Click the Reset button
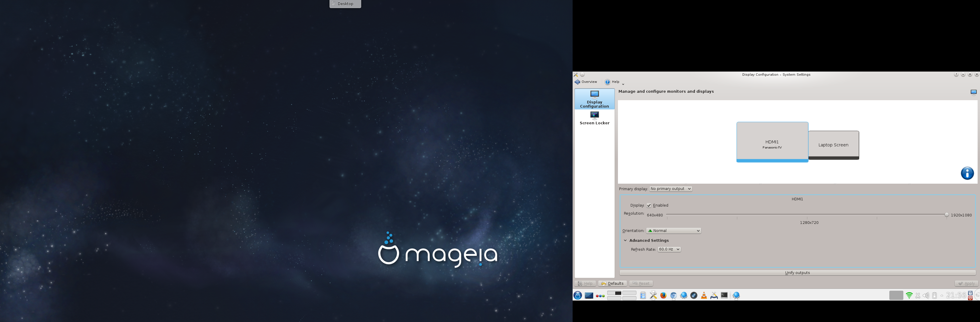980x322 pixels. coord(641,284)
